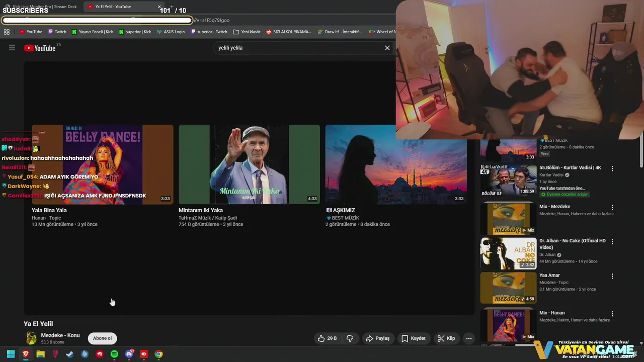Like the video with 29 B likes
644x362 pixels.
pyautogui.click(x=327, y=338)
